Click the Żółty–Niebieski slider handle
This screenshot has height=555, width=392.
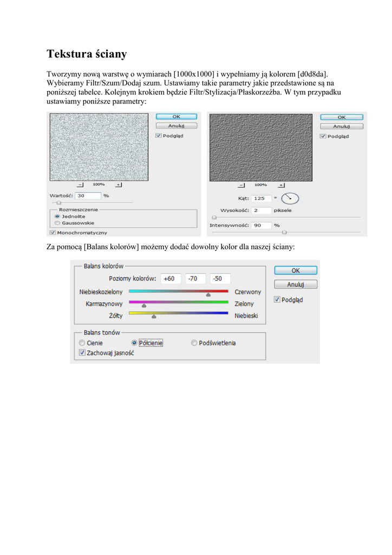[154, 317]
